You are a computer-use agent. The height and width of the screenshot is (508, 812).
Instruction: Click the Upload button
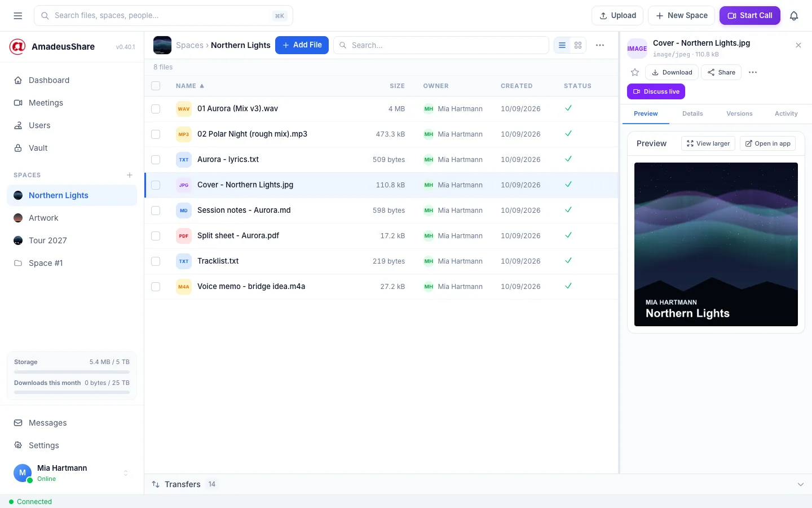point(617,16)
